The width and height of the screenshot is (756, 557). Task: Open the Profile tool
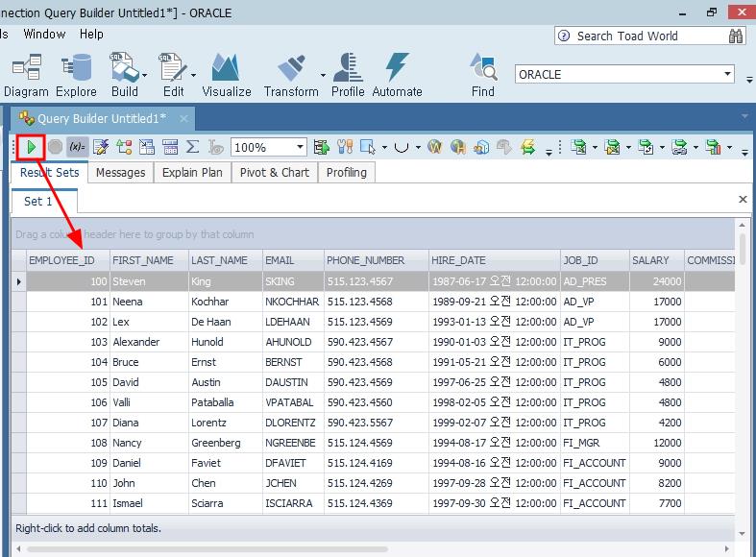click(348, 75)
